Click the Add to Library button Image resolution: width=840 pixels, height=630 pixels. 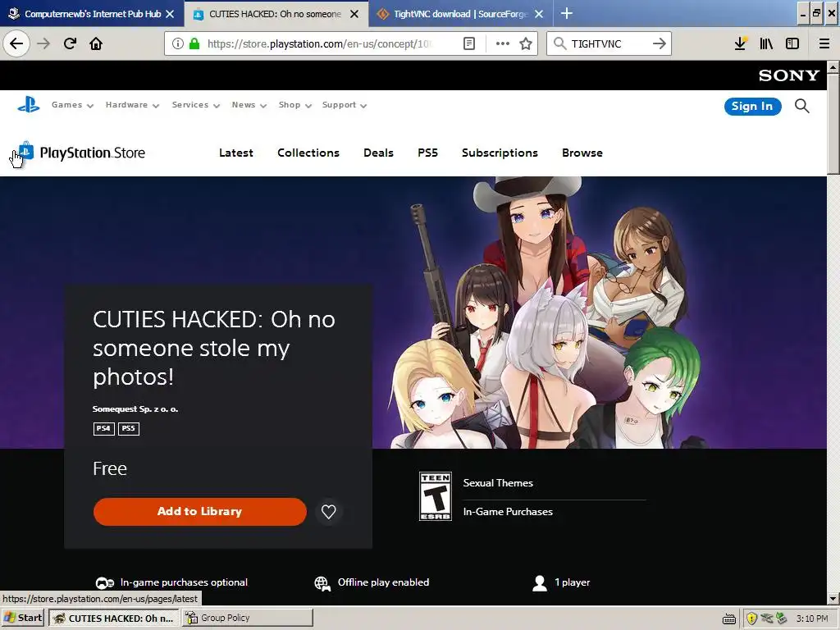pos(200,512)
